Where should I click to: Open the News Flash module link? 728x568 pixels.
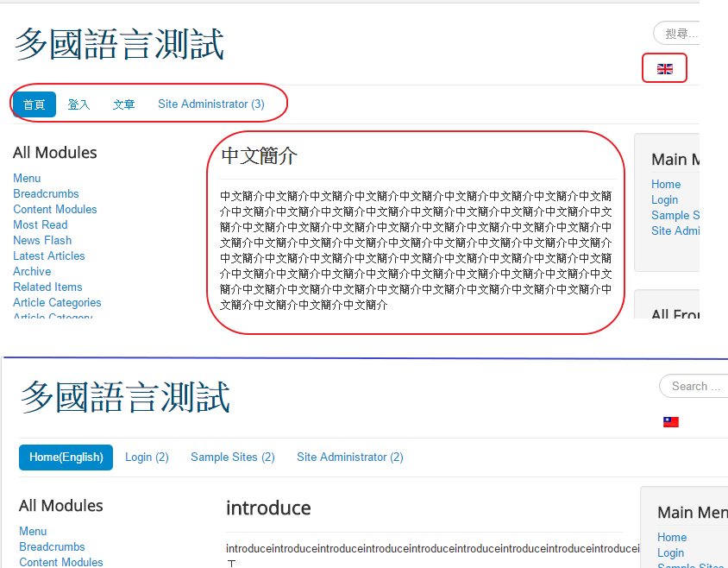[42, 240]
